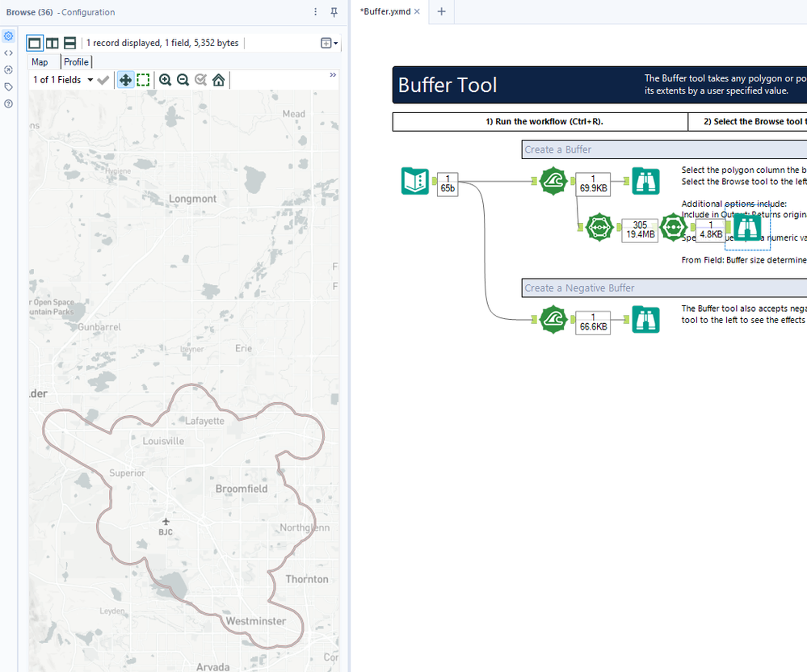Activate the rectangle Select tool
Image resolution: width=807 pixels, height=672 pixels.
point(143,80)
